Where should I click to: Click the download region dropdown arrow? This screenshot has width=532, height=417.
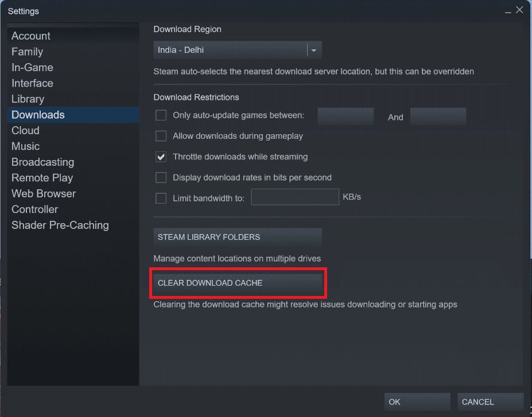pos(314,50)
